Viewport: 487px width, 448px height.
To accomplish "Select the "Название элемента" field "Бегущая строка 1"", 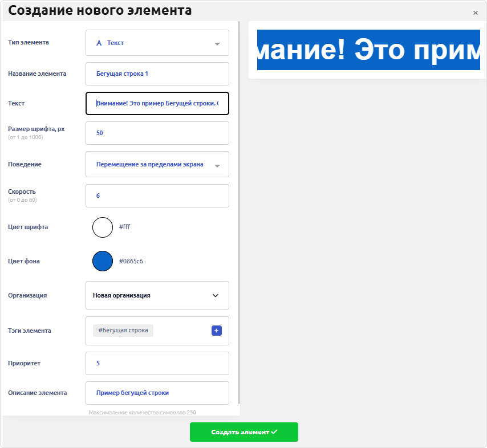I will click(x=157, y=74).
